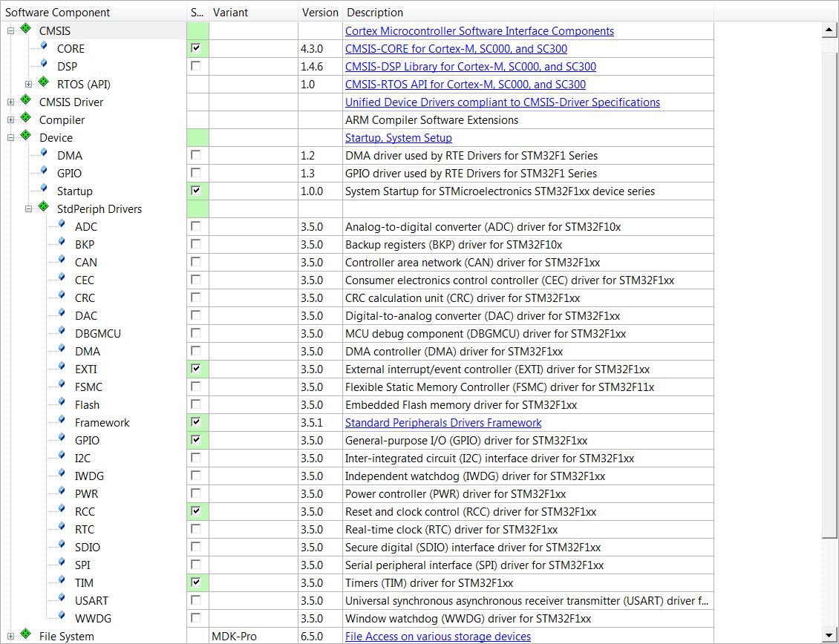The image size is (839, 644).
Task: Uncheck the RCC driver checkbox
Action: 196,510
